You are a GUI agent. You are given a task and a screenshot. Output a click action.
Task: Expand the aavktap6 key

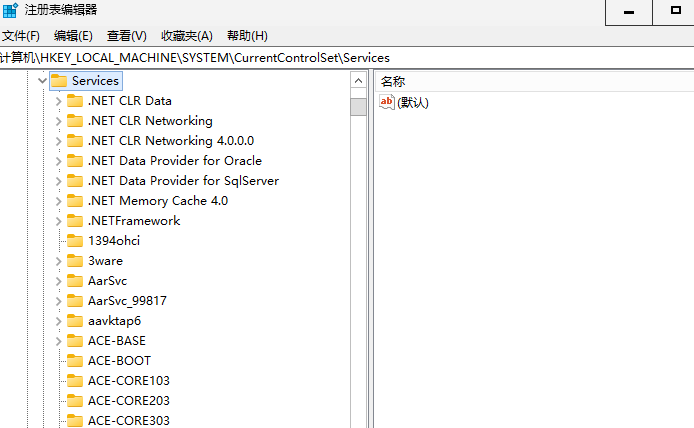[58, 321]
